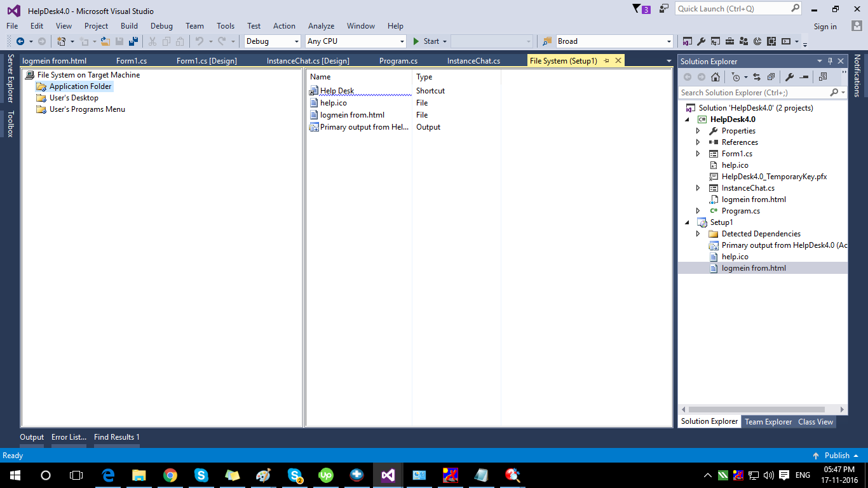868x488 pixels.
Task: Click the New Project toolbar icon
Action: 61,41
